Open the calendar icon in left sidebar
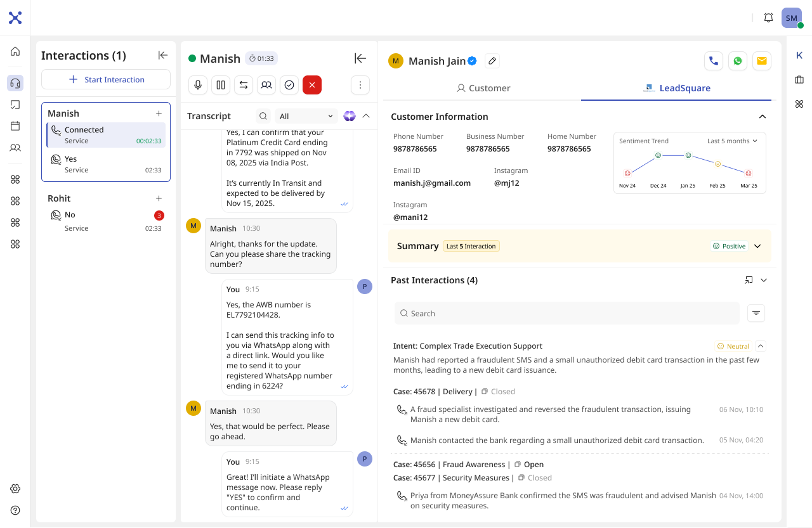The image size is (812, 528). (15, 126)
